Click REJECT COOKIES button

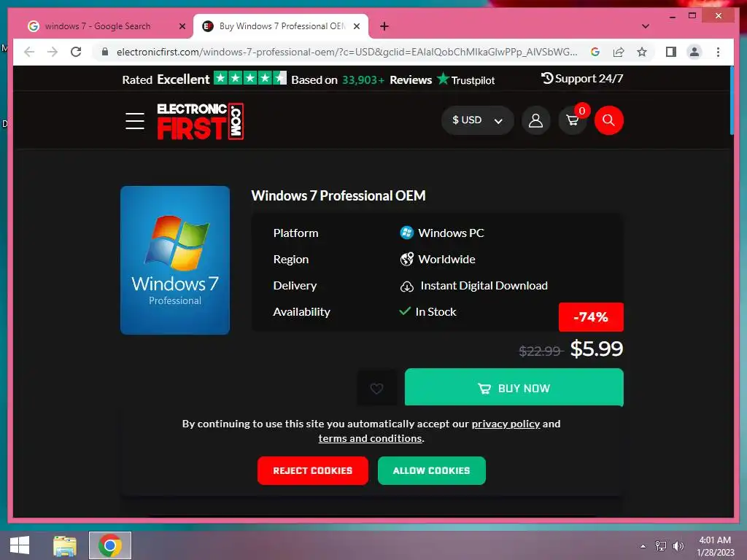pyautogui.click(x=312, y=470)
